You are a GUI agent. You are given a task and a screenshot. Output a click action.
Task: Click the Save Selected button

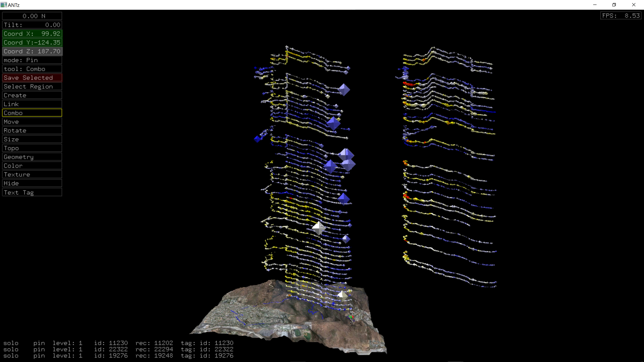click(32, 78)
